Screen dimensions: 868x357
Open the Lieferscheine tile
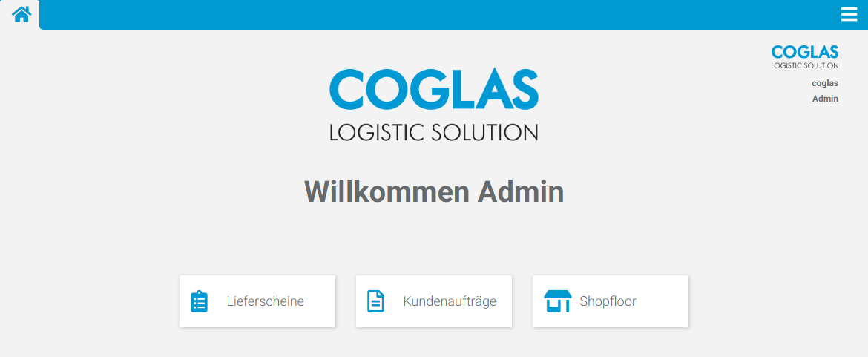[257, 301]
